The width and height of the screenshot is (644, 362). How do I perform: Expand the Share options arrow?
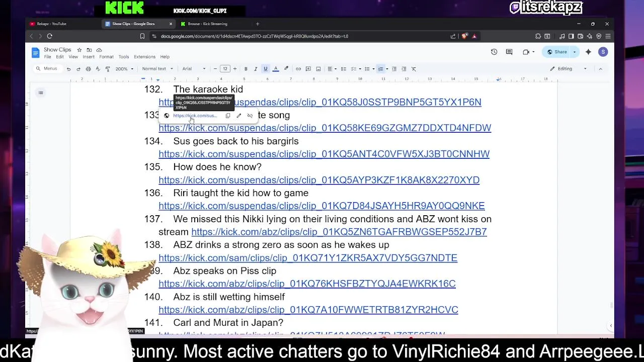tap(575, 52)
